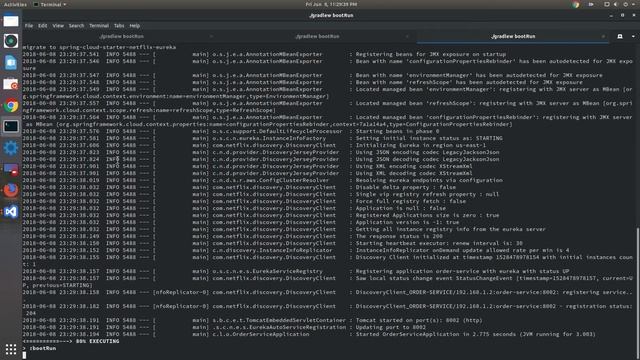Click 'Resolving eureka endpoints via configuration' text

click(x=429, y=180)
